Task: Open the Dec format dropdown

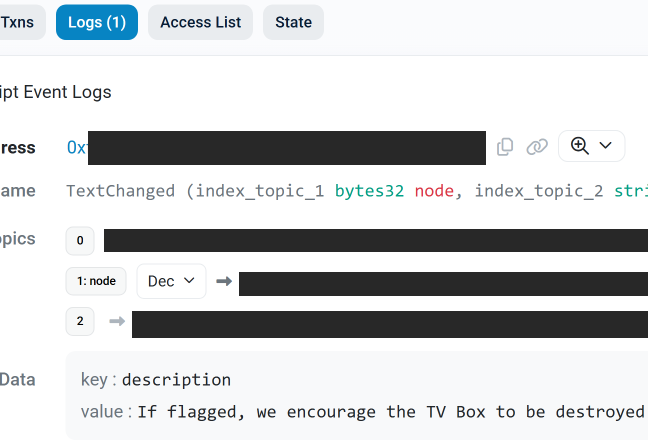Action: (171, 282)
